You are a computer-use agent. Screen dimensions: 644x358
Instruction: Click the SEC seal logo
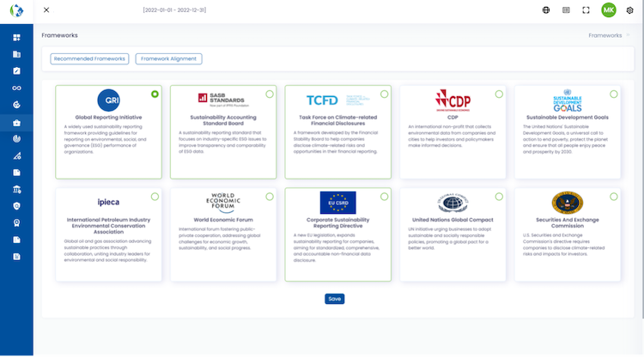click(x=568, y=203)
